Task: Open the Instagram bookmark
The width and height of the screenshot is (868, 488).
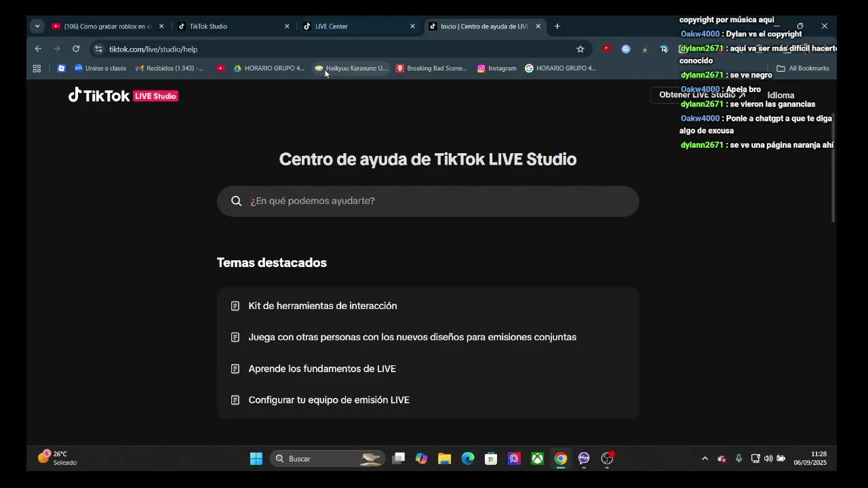Action: [x=497, y=68]
